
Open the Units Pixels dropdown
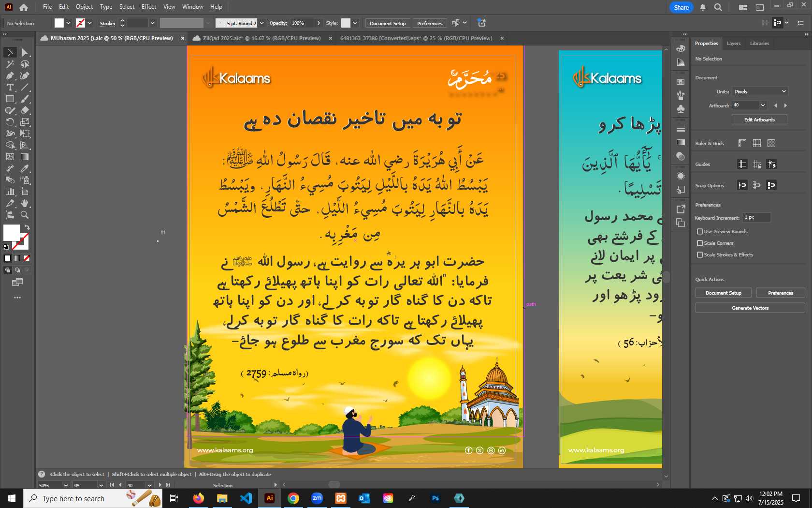(x=760, y=91)
